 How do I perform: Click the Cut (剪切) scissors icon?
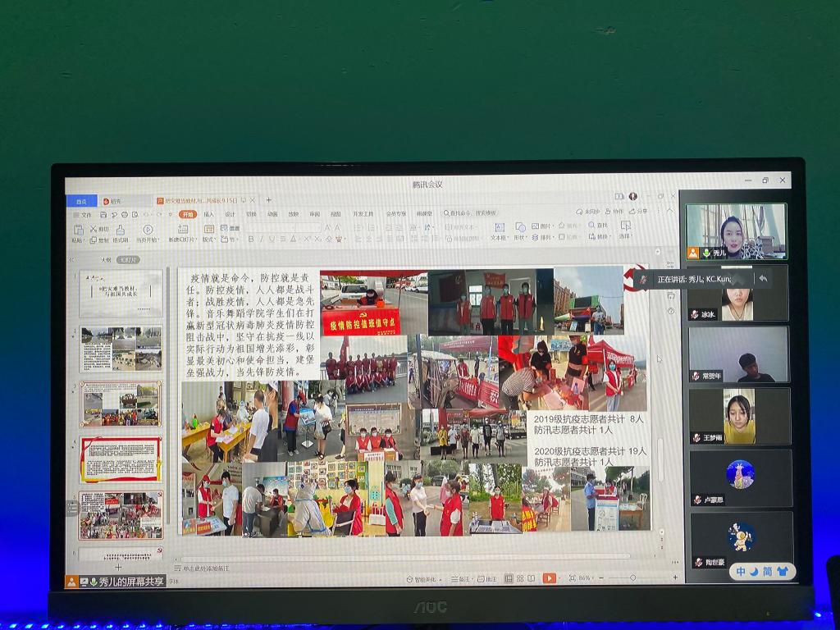tap(94, 229)
